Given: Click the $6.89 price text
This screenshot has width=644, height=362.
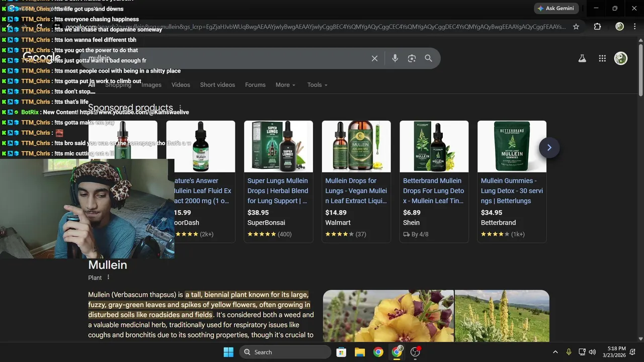Looking at the screenshot, I should tap(412, 213).
